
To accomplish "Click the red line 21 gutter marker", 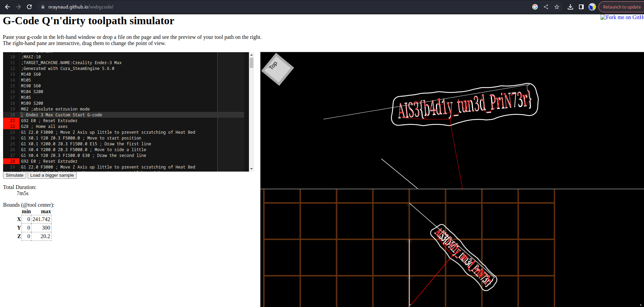I will (12, 121).
